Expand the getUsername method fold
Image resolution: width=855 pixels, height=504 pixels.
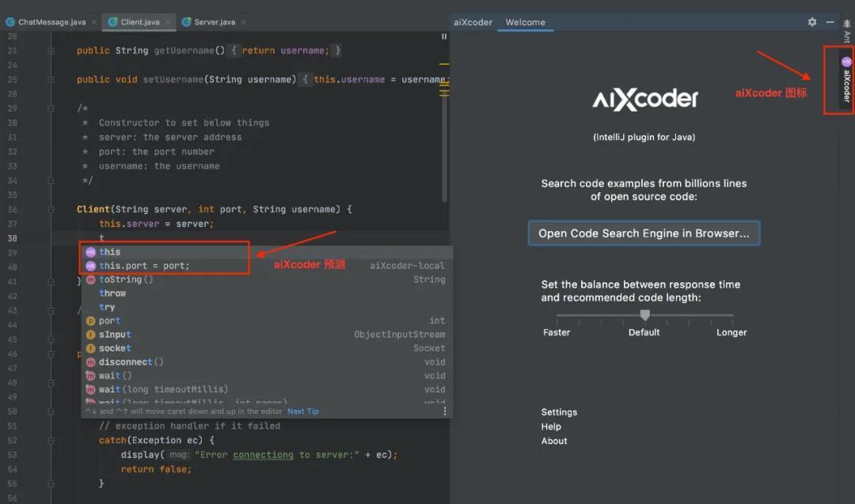[x=51, y=51]
